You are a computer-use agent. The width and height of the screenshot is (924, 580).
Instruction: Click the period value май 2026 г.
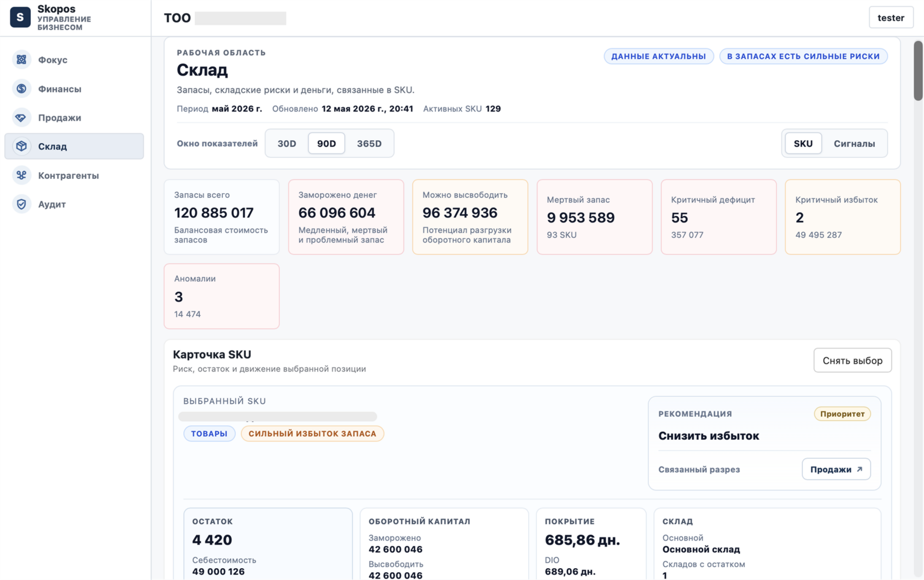[237, 109]
